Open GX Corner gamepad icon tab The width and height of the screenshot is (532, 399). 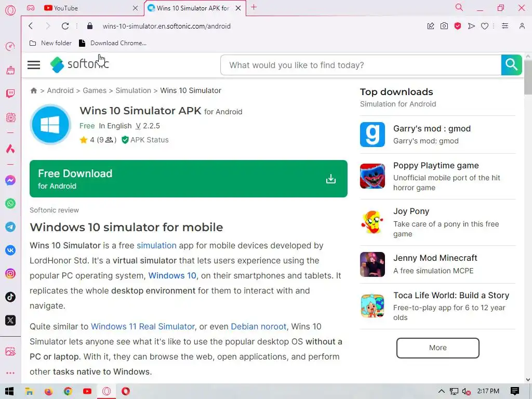(31, 8)
